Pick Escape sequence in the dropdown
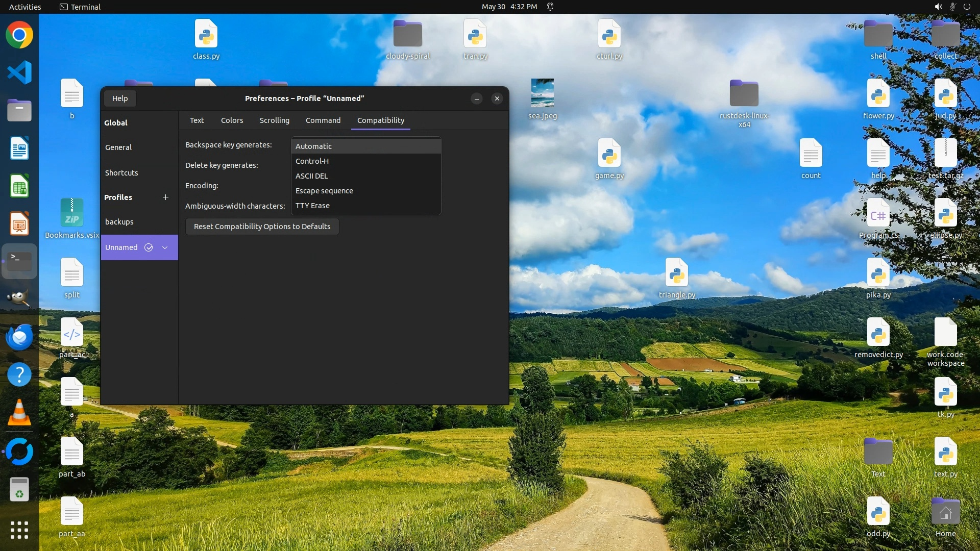980x551 pixels. pos(324,191)
